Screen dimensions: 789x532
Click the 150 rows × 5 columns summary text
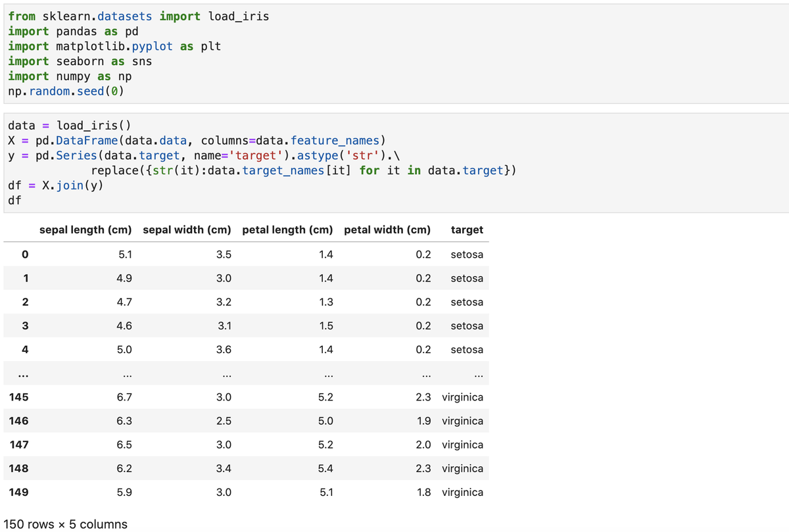click(x=65, y=524)
